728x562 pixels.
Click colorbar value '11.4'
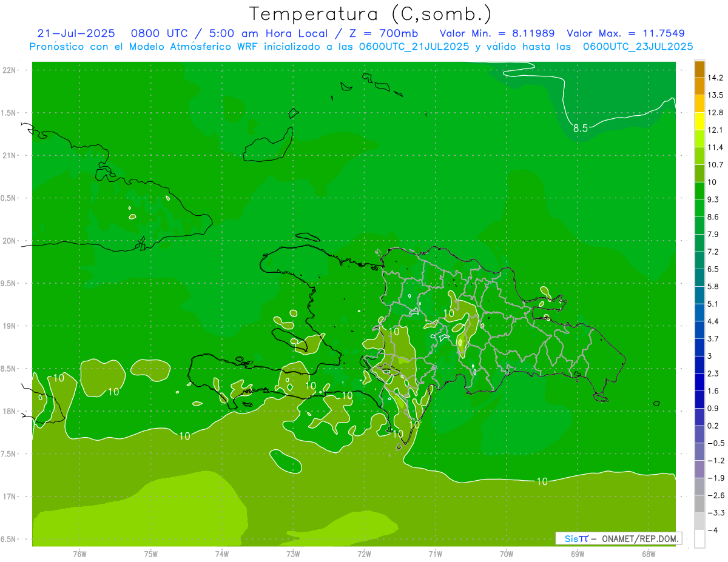point(715,147)
